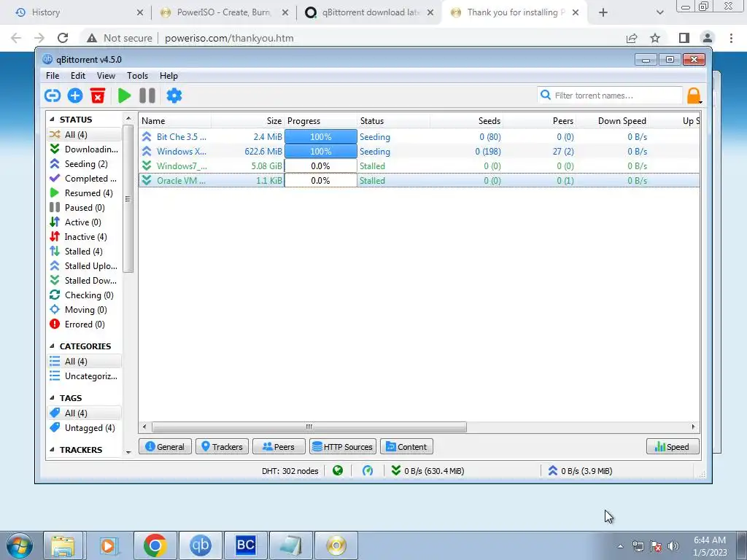The height and width of the screenshot is (560, 747).
Task: Open the Edit menu
Action: pyautogui.click(x=77, y=76)
